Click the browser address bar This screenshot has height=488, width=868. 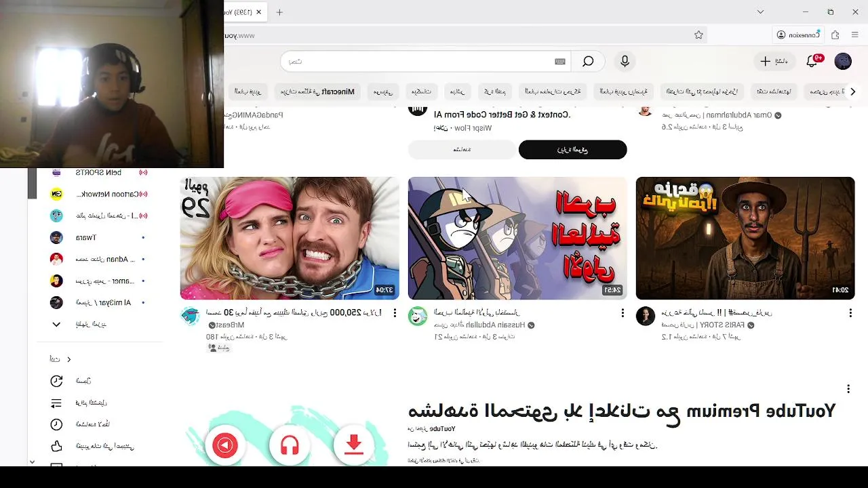click(466, 35)
